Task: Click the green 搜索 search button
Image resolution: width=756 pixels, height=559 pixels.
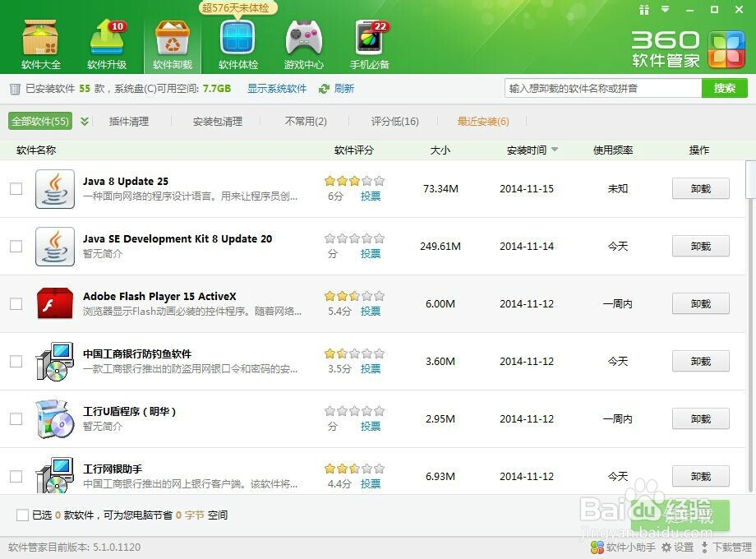Action: (x=724, y=88)
